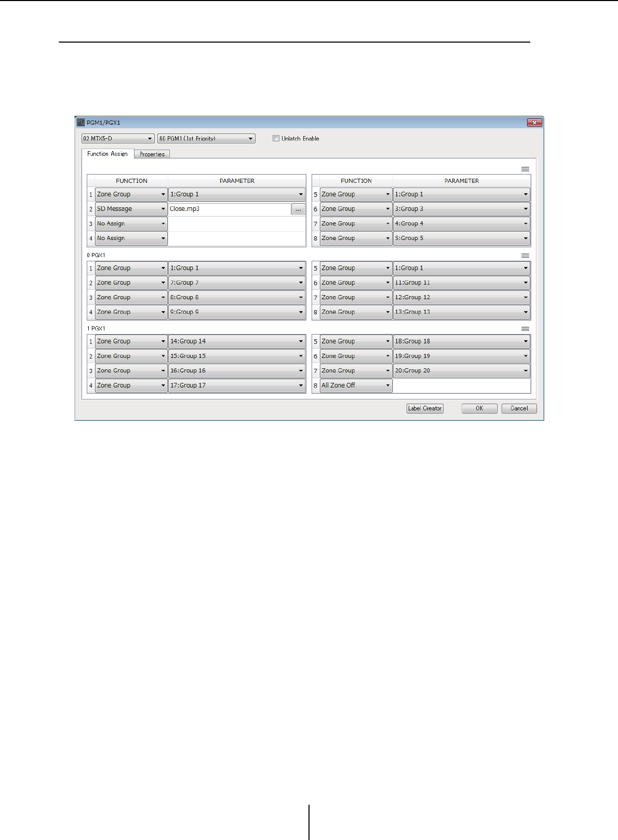Click the 1 PGX1 section label

point(96,329)
